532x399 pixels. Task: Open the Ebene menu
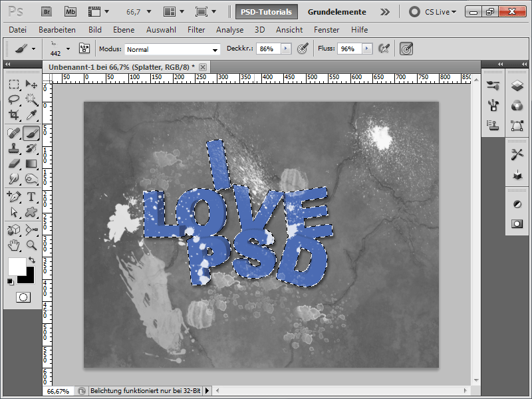[124, 30]
